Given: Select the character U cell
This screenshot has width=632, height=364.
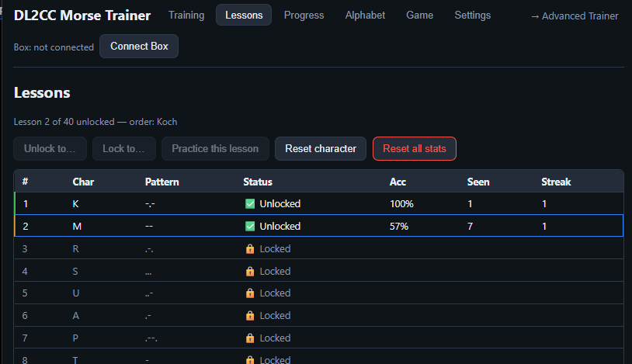Looking at the screenshot, I should 76,293.
